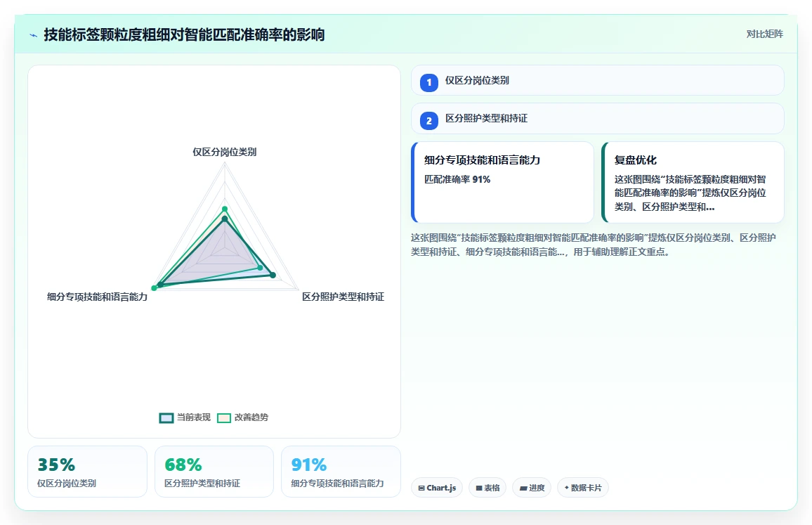This screenshot has height=525, width=812.
Task: Click the 区分照护类型和持证 radar axis label
Action: pos(343,297)
